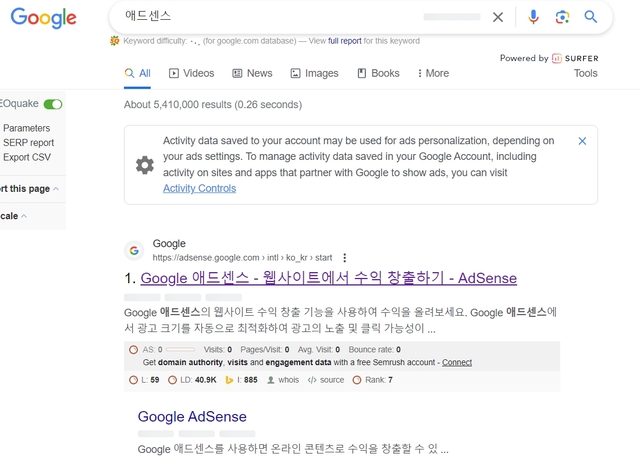Open the full report link

click(x=344, y=41)
